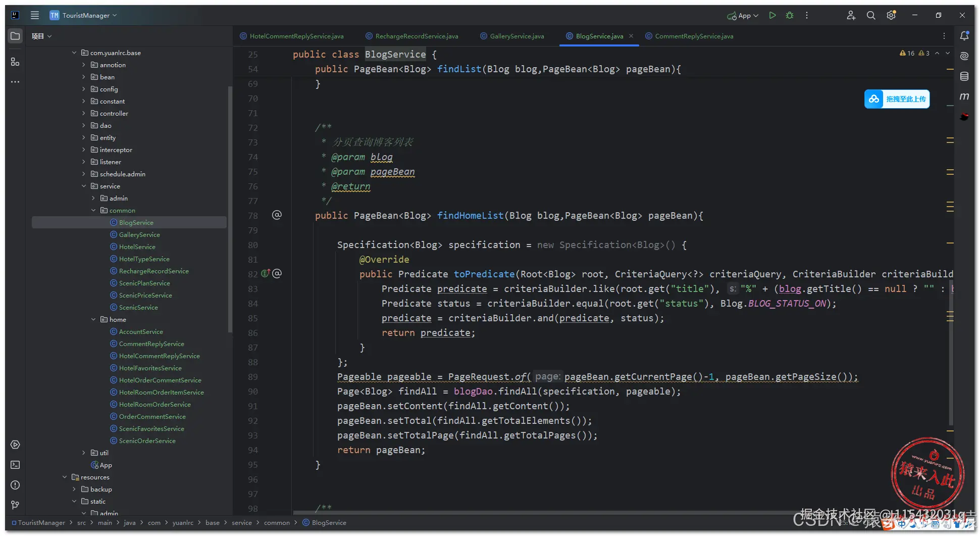This screenshot has height=536, width=980.
Task: Open the main hamburger menu
Action: 35,15
